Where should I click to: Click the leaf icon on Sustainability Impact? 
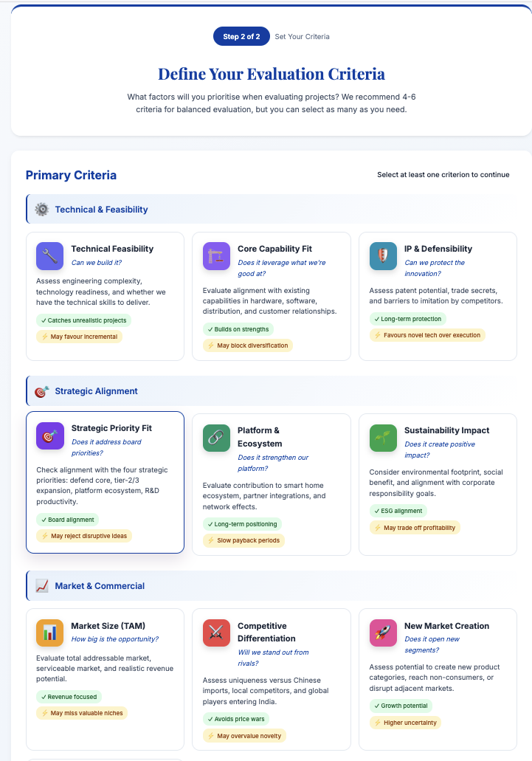click(382, 436)
